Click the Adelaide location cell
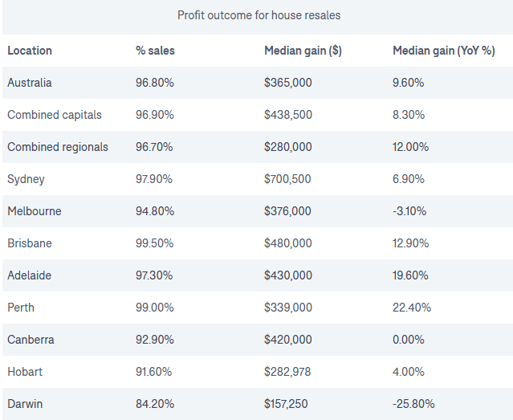Image resolution: width=513 pixels, height=420 pixels. pos(30,275)
